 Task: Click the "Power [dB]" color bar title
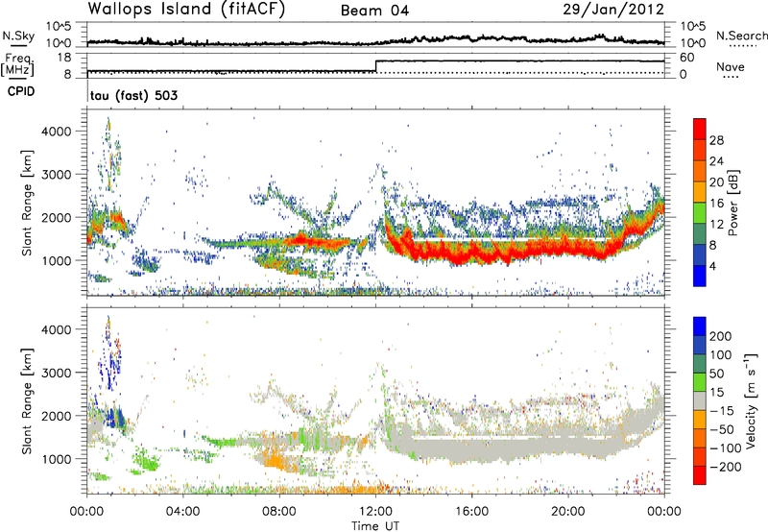(x=733, y=203)
